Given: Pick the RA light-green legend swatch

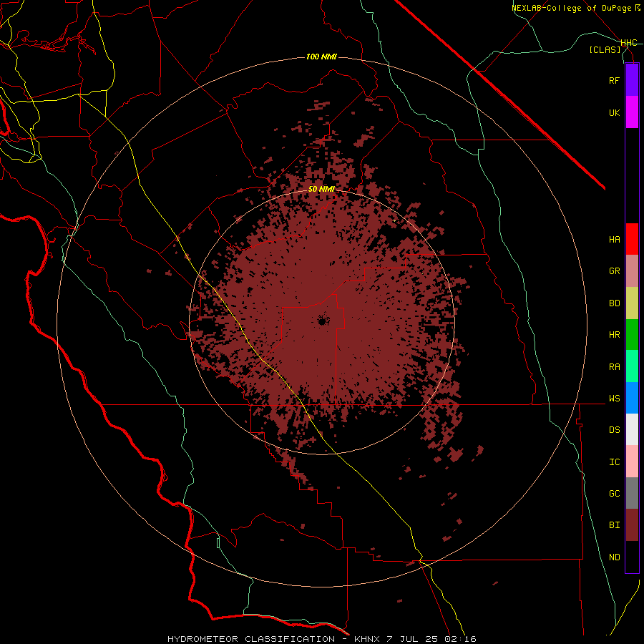Looking at the screenshot, I should tap(632, 366).
